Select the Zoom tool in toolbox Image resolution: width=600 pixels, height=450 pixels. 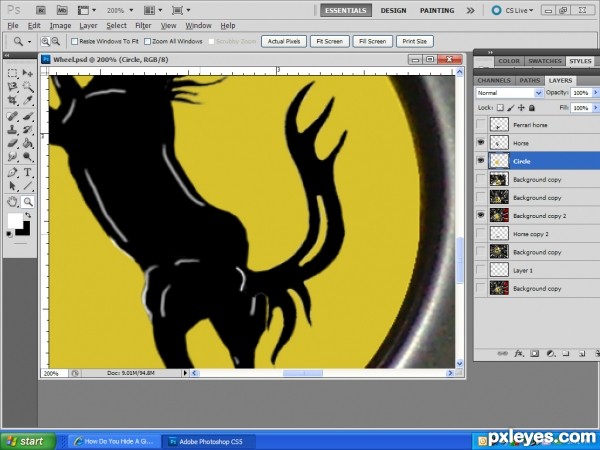(x=28, y=201)
